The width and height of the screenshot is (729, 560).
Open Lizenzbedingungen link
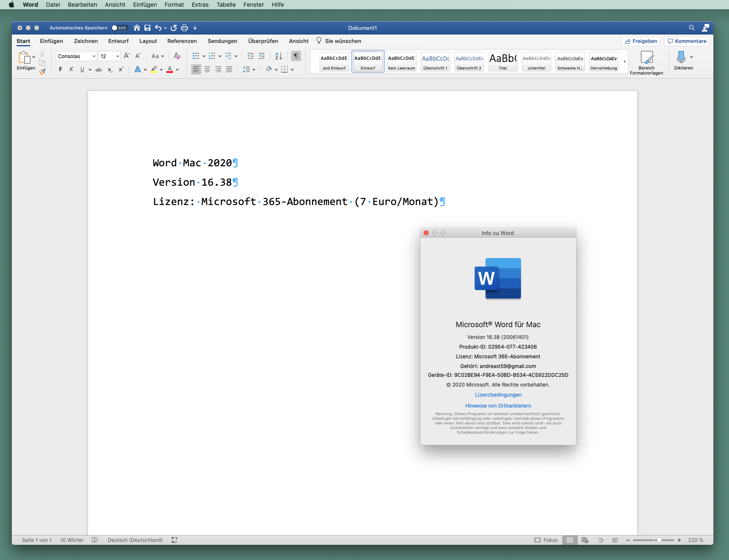tap(498, 395)
